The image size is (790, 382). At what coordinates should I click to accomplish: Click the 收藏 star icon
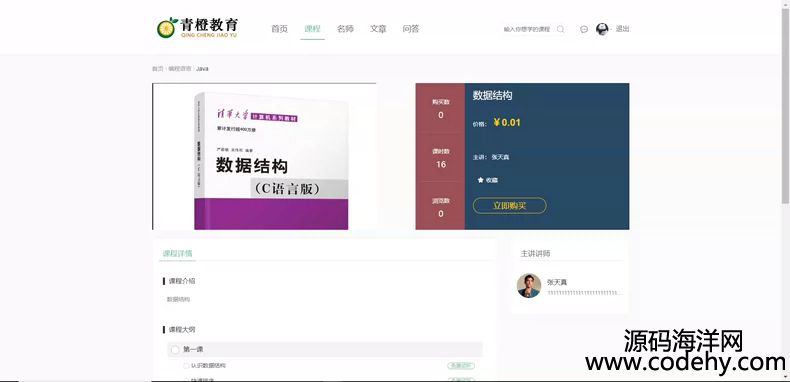481,180
